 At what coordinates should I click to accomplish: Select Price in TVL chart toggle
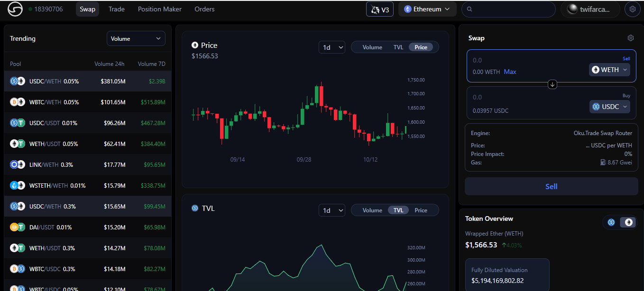(421, 210)
